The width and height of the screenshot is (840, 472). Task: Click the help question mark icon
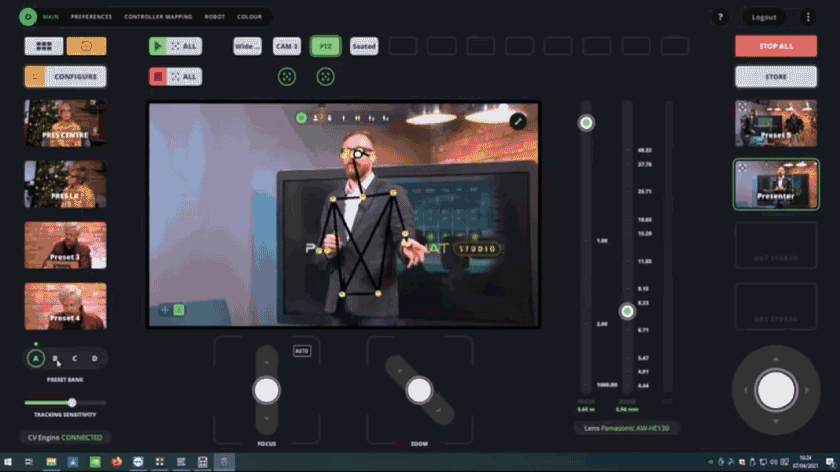pos(719,17)
